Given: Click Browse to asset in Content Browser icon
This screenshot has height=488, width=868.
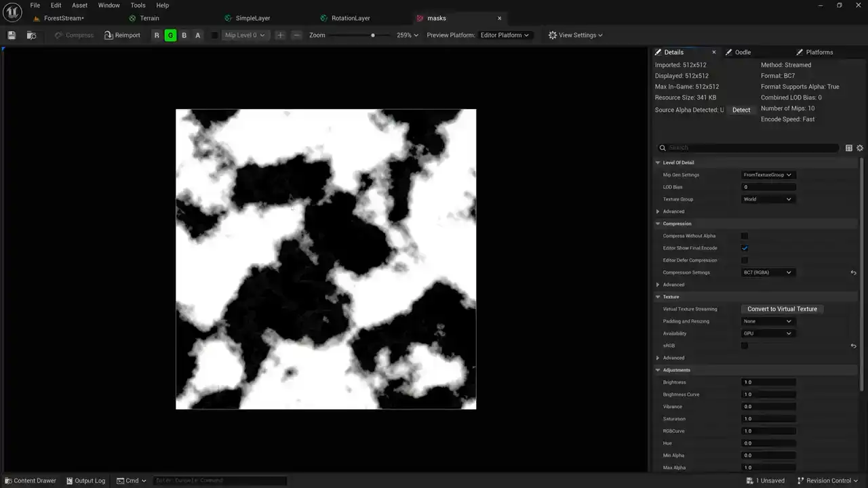Looking at the screenshot, I should pos(31,35).
